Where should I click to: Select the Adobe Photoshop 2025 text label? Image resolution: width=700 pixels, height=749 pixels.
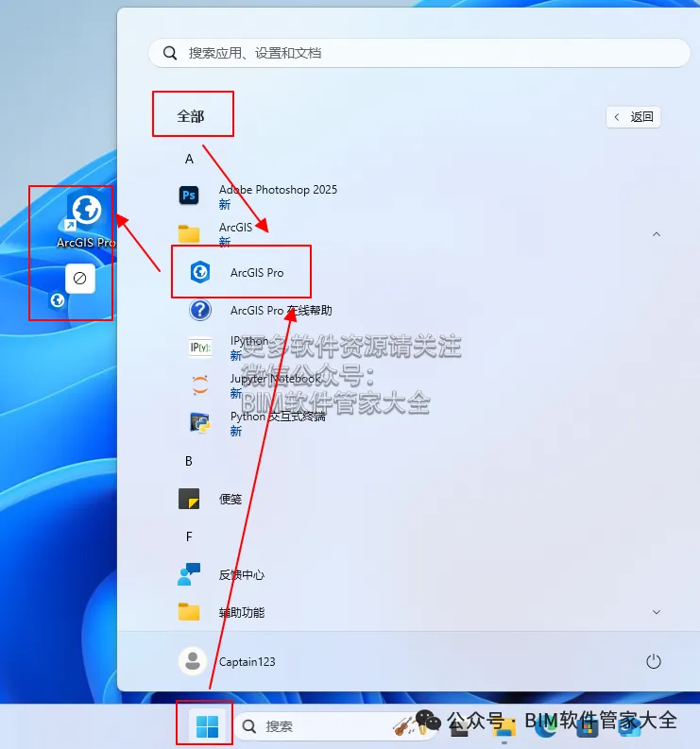point(278,190)
